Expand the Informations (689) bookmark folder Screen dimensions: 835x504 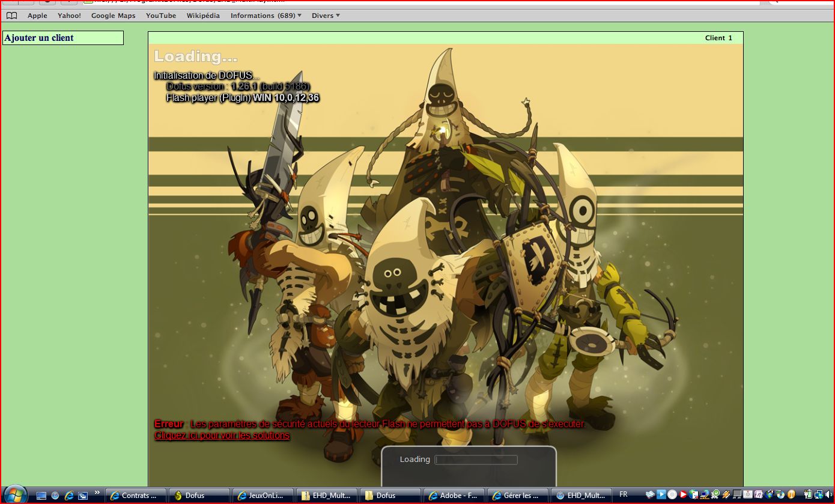point(266,16)
